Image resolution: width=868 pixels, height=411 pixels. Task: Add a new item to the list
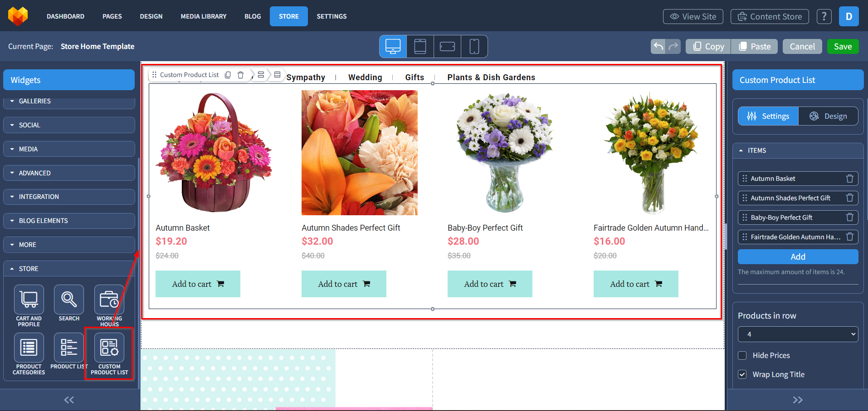click(798, 256)
